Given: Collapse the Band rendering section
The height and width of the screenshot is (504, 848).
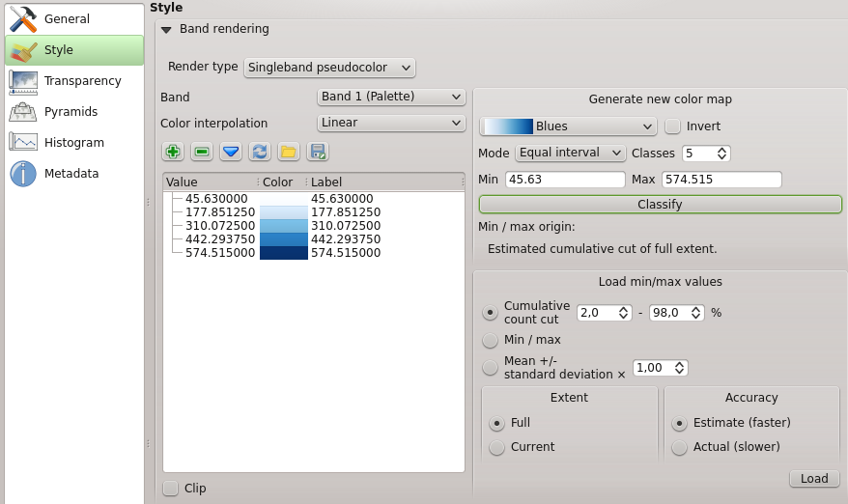Looking at the screenshot, I should tap(166, 30).
